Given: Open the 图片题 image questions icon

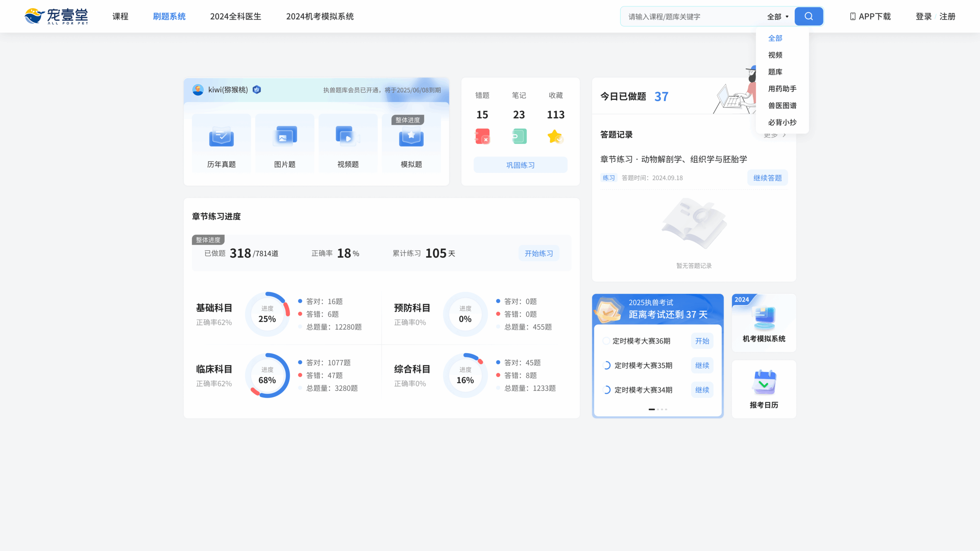Looking at the screenshot, I should [x=285, y=137].
